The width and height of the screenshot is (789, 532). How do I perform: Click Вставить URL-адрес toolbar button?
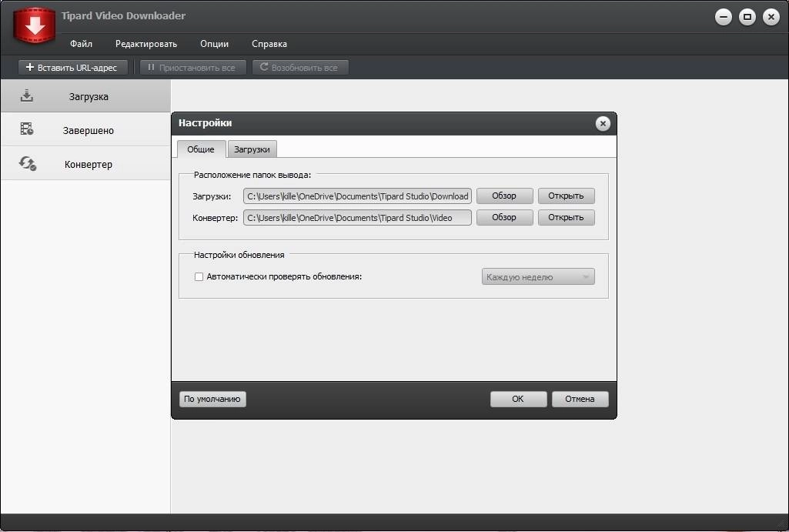(x=72, y=68)
